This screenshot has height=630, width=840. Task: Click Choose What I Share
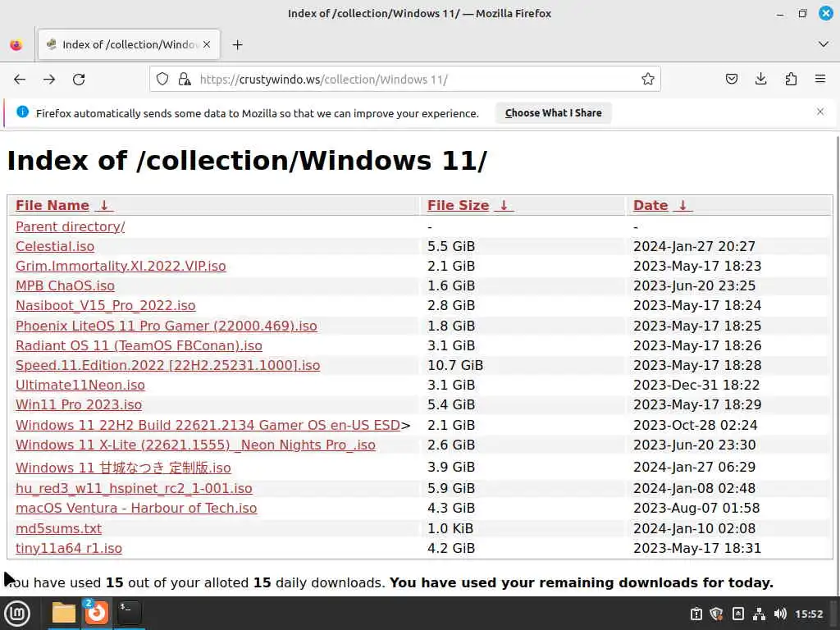[554, 113]
